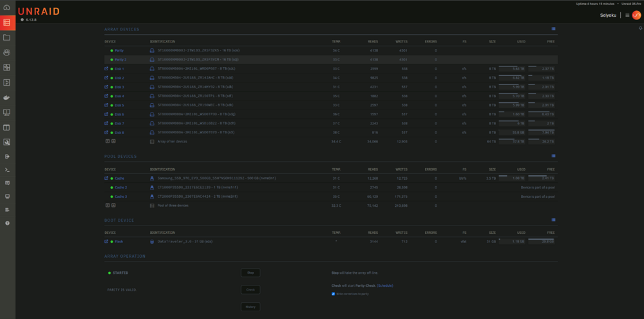Open the Flash device link
644x319 pixels.
point(118,242)
